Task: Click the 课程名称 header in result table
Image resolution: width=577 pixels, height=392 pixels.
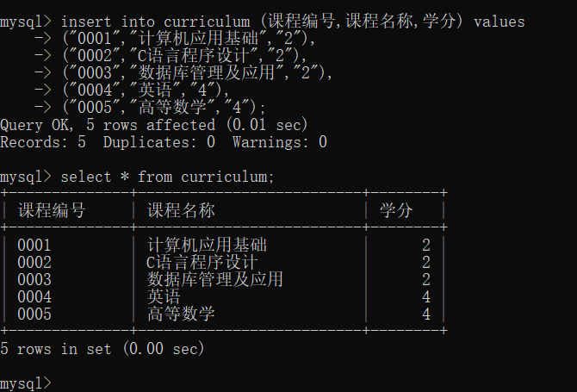Action: (181, 210)
